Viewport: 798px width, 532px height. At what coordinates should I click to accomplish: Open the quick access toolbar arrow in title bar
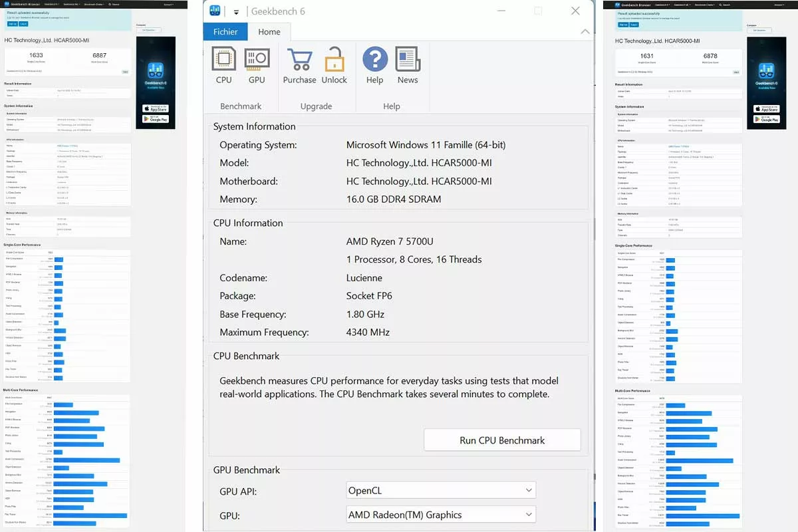coord(236,11)
